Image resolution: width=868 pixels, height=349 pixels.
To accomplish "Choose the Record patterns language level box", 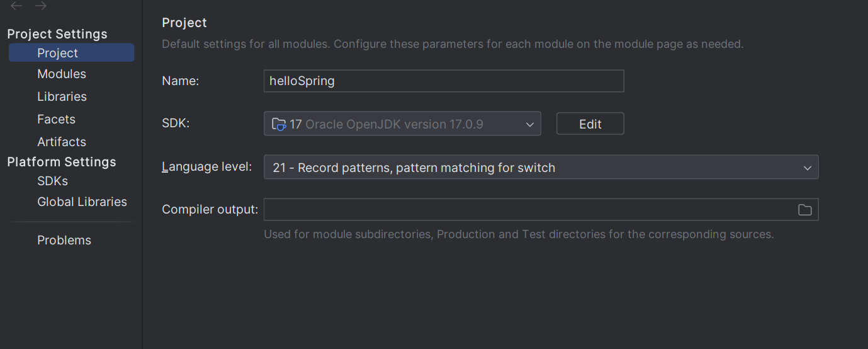I will click(x=529, y=168).
